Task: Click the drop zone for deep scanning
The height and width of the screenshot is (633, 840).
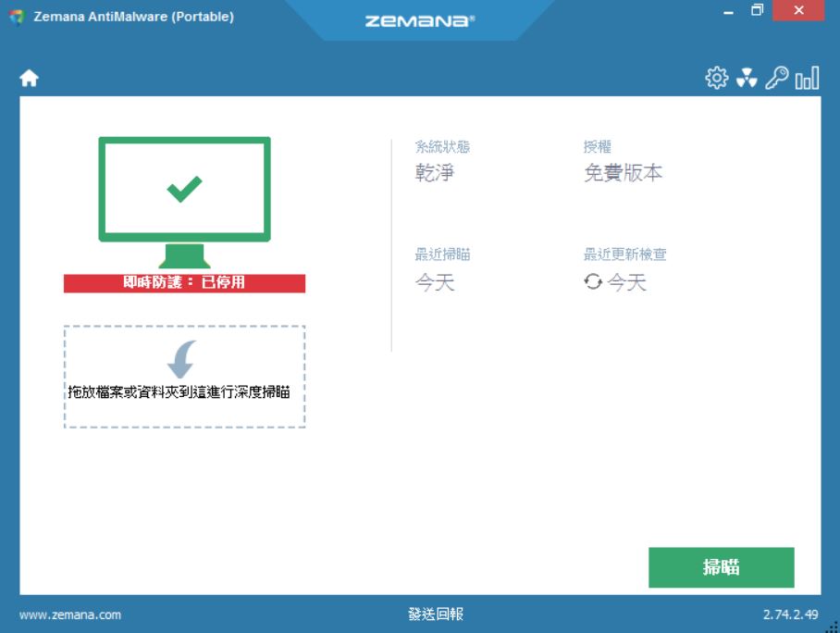Action: [x=184, y=377]
